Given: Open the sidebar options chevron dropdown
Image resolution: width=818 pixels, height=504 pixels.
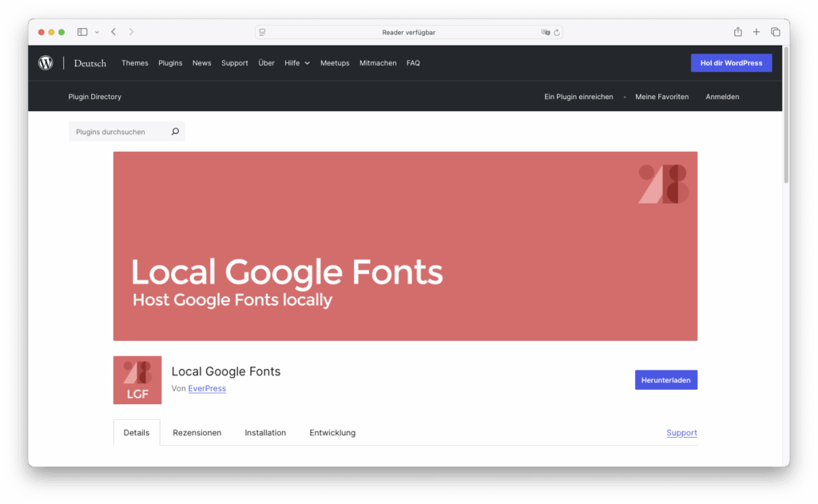Looking at the screenshot, I should click(x=97, y=32).
